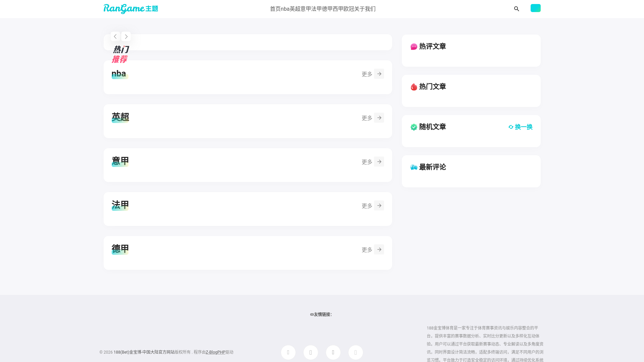Open the RanGame logo home link

click(131, 9)
